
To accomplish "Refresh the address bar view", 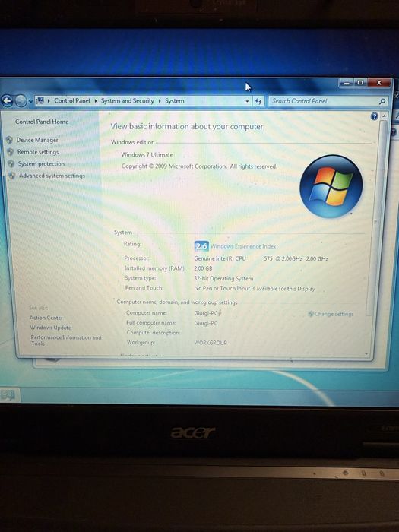I will click(258, 101).
